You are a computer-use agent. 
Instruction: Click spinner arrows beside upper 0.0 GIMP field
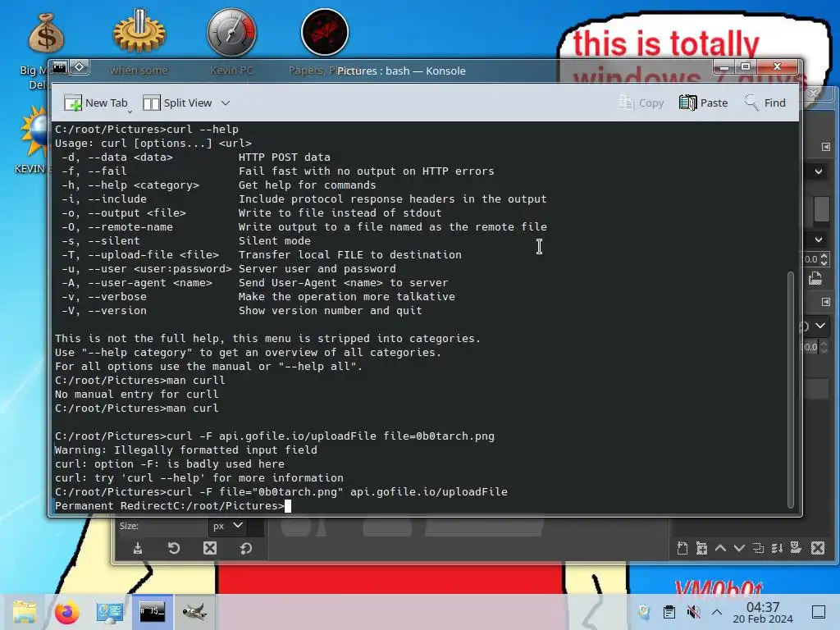pyautogui.click(x=824, y=259)
